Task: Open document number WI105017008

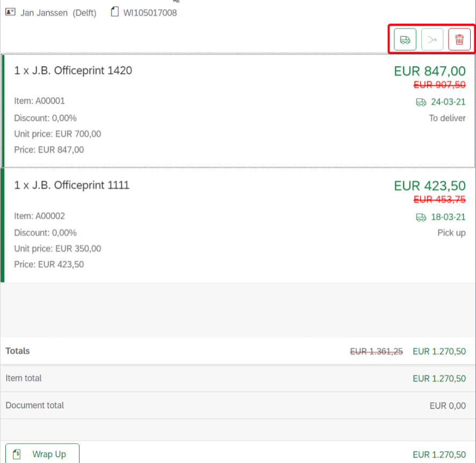Action: 150,12
